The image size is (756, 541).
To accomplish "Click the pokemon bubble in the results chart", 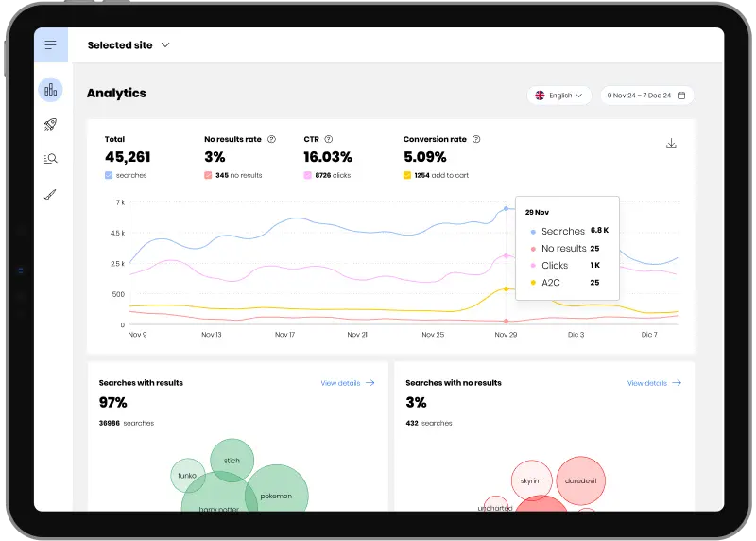I will pos(277,495).
